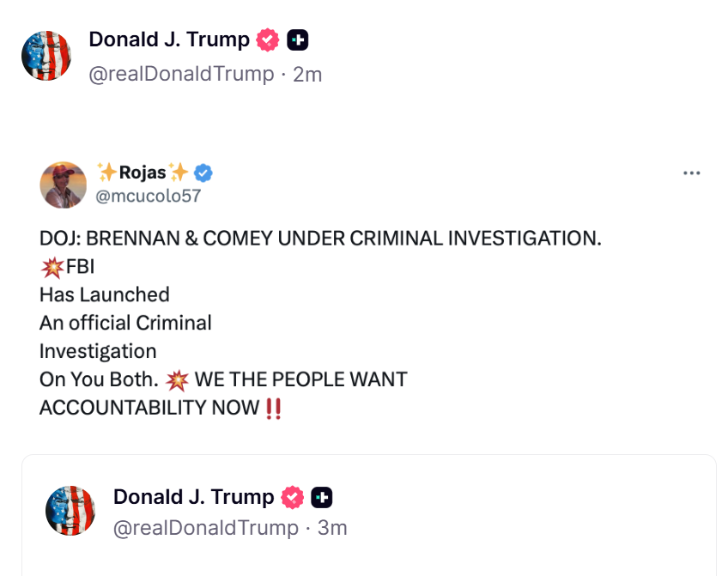Screen dimensions: 728x576
Task: Click the plus badge icon beside the 2m post author
Action: [x=297, y=39]
